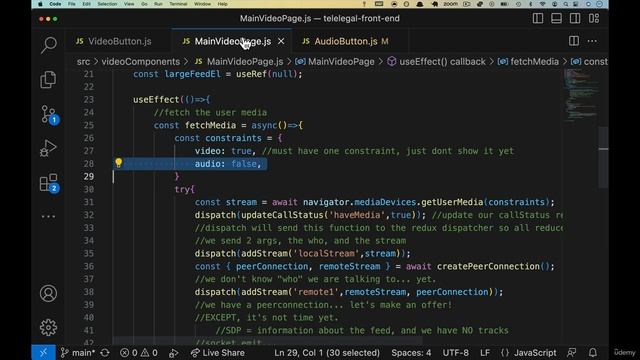
Task: Place cursor on 'audio: false,' line
Action: [228, 164]
